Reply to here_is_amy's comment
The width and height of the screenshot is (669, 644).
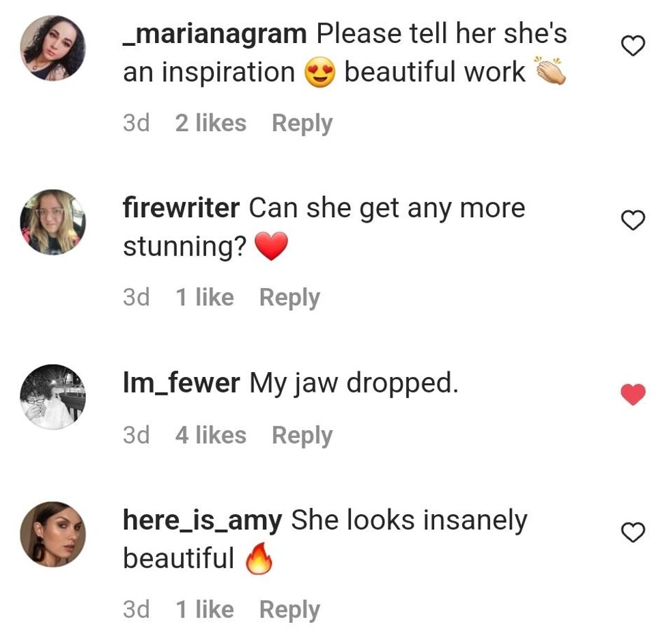pyautogui.click(x=289, y=610)
